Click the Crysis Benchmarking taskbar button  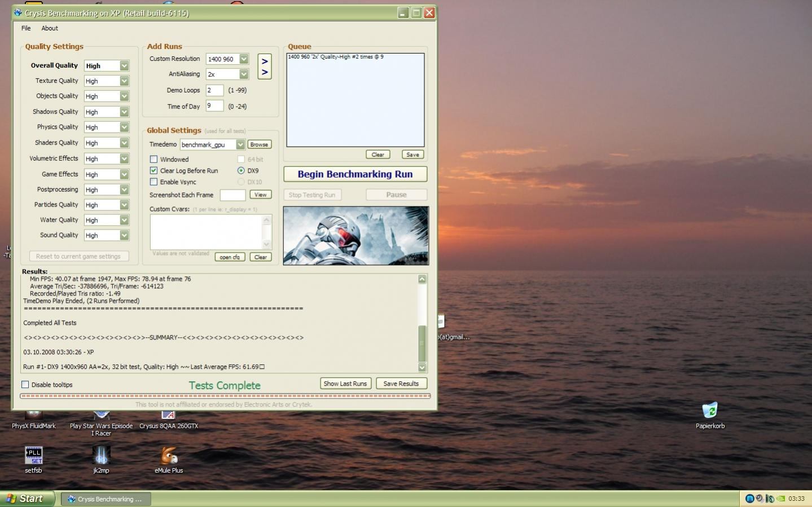[106, 499]
